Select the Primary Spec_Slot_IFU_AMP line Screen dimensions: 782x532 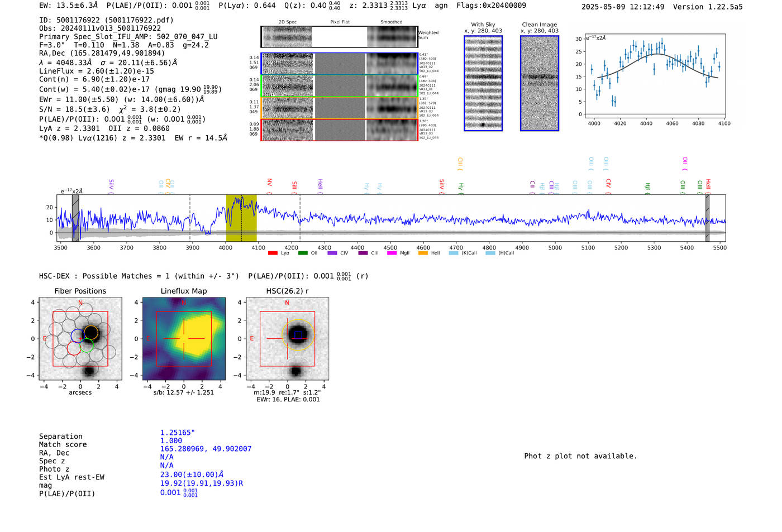point(128,37)
